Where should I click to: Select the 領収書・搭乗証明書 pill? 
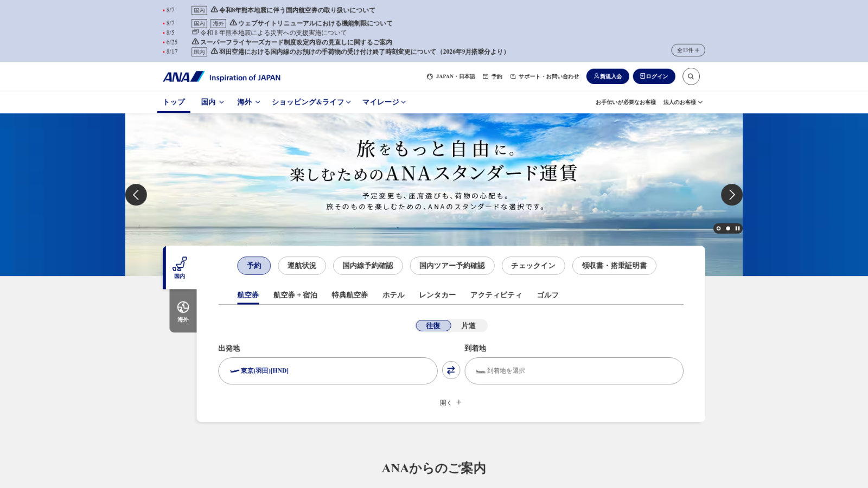[x=614, y=266]
